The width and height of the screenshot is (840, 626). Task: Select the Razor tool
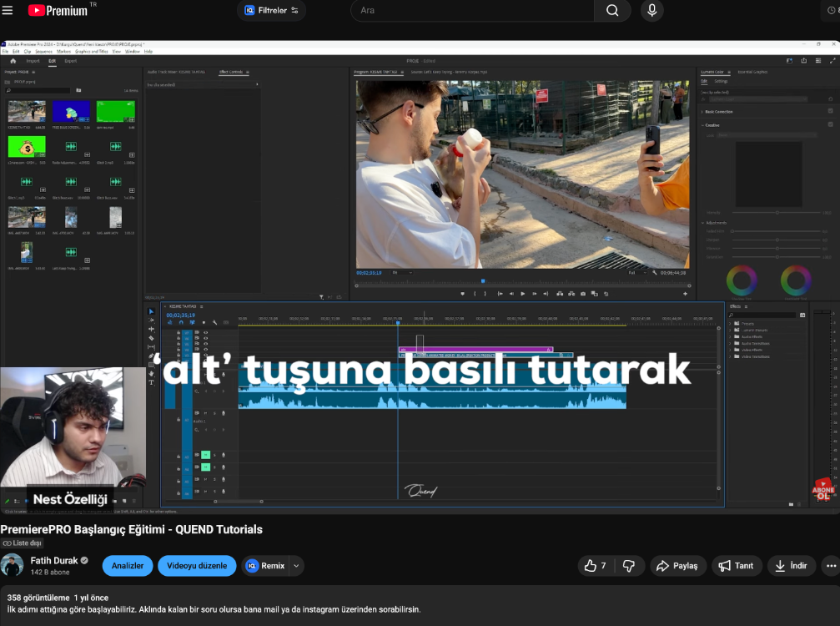click(151, 338)
